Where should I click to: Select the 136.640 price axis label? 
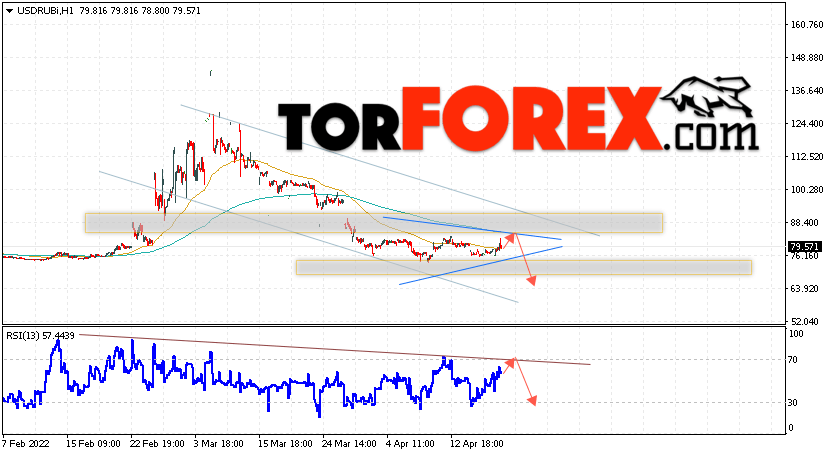[807, 91]
